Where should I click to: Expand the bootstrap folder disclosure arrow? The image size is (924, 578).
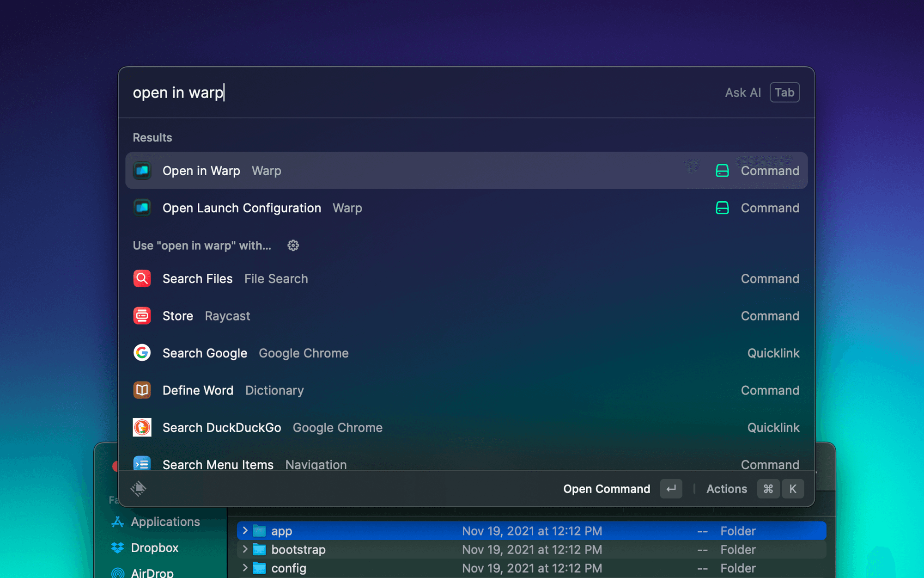[245, 549]
